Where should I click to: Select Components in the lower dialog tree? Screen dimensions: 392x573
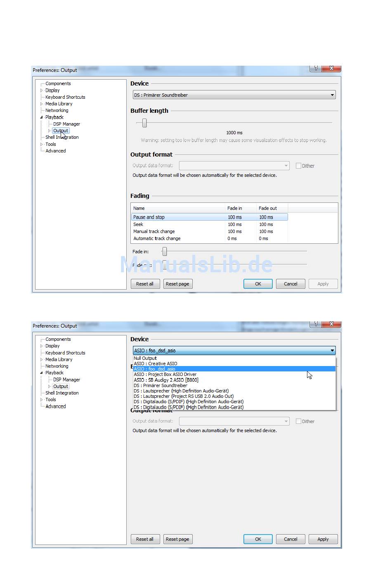pos(58,339)
